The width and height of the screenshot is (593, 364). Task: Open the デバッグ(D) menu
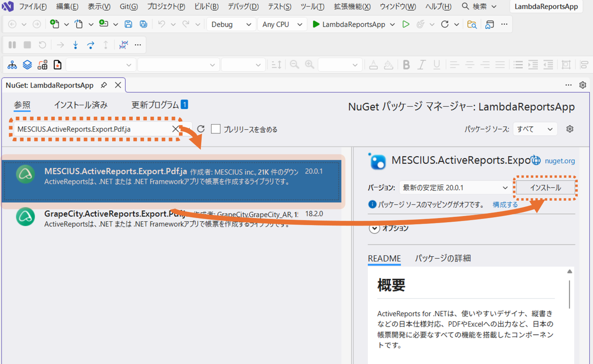tap(243, 7)
